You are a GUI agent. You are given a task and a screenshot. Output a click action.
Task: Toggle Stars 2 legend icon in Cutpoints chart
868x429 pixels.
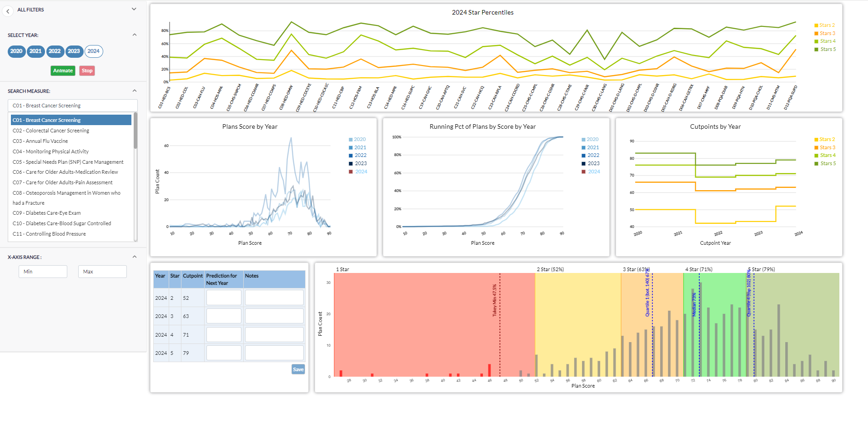[816, 140]
